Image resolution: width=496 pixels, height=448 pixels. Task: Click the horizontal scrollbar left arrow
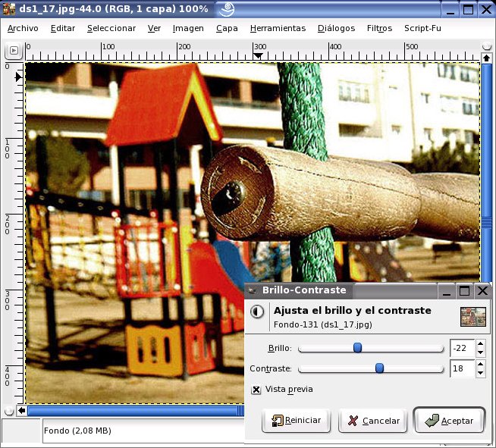[21, 411]
